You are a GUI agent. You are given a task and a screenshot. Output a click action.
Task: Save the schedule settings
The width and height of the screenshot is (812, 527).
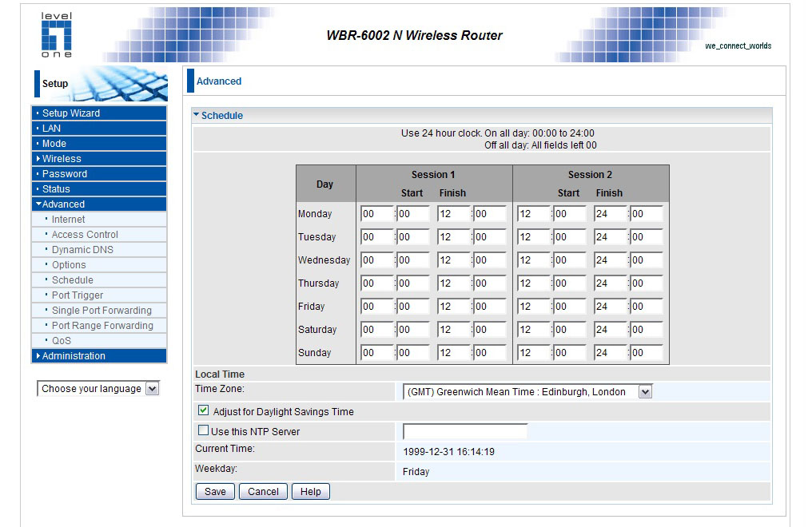tap(215, 491)
